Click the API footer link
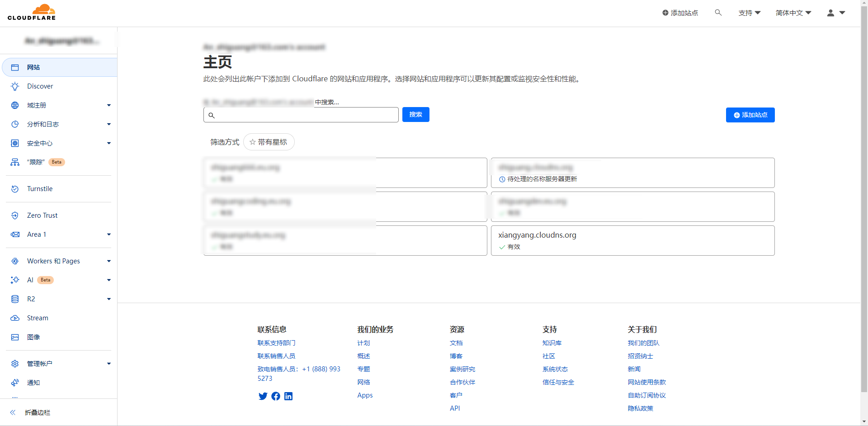868x426 pixels. coord(455,408)
